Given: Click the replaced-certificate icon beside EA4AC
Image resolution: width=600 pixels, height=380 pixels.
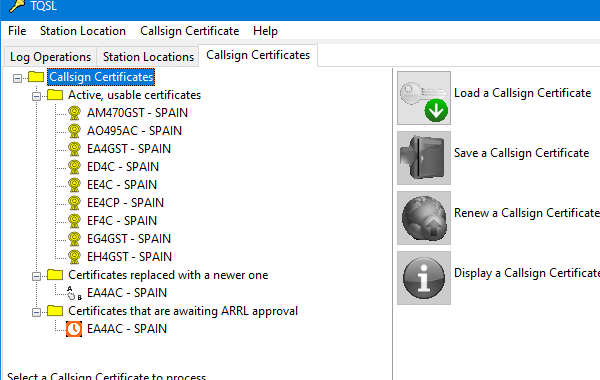Looking at the screenshot, I should [x=74, y=293].
